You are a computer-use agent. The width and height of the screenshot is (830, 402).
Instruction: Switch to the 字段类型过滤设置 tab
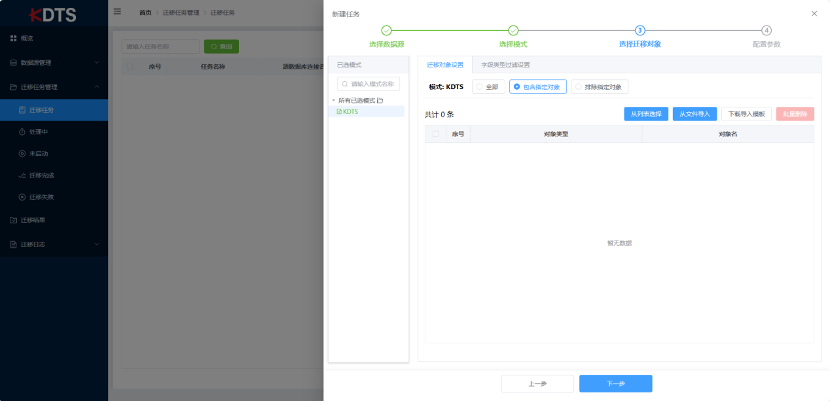506,65
